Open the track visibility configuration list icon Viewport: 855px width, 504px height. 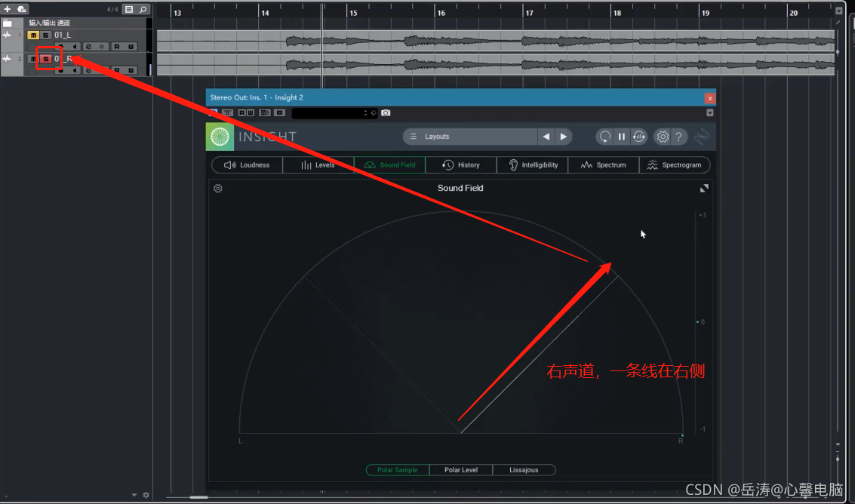click(129, 9)
